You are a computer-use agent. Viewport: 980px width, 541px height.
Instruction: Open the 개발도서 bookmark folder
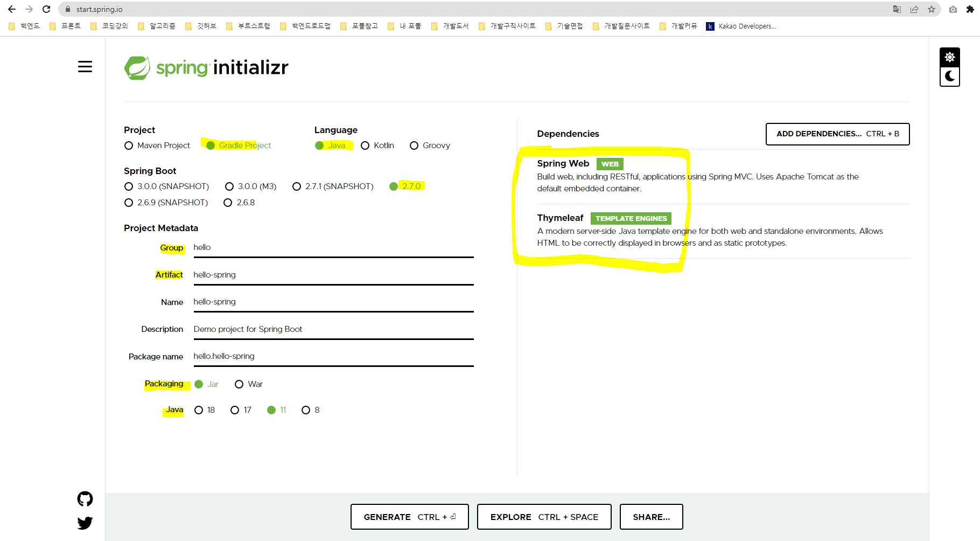[x=450, y=26]
